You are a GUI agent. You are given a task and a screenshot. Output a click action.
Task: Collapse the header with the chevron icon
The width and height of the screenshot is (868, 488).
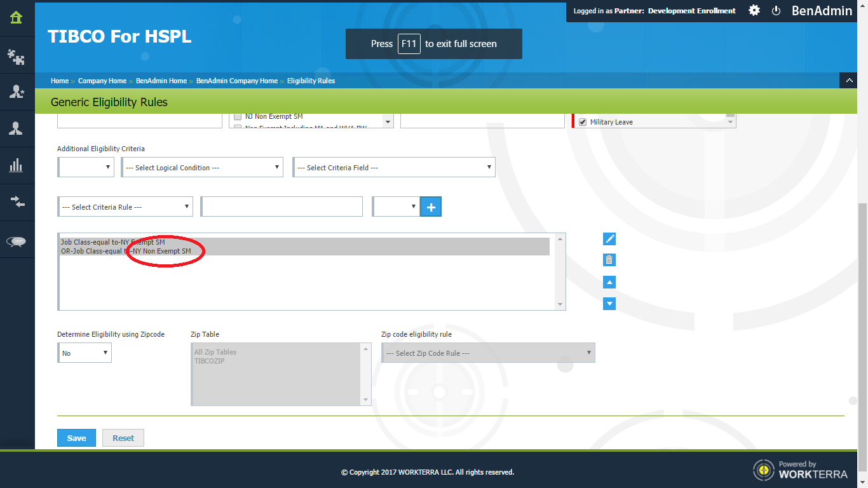[848, 81]
